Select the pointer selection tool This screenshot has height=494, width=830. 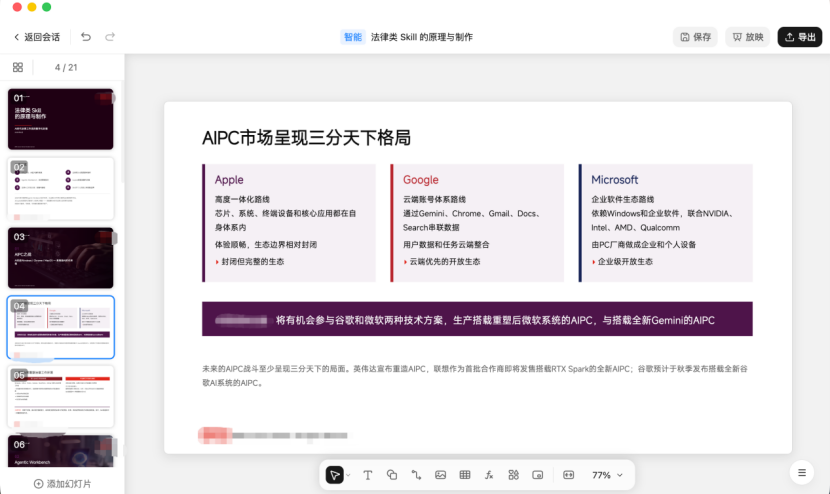click(x=335, y=475)
